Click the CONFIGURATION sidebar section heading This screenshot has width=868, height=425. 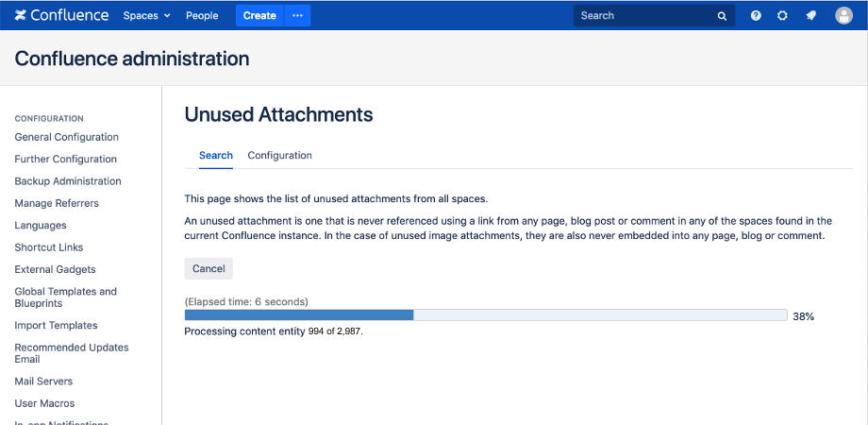pyautogui.click(x=49, y=119)
